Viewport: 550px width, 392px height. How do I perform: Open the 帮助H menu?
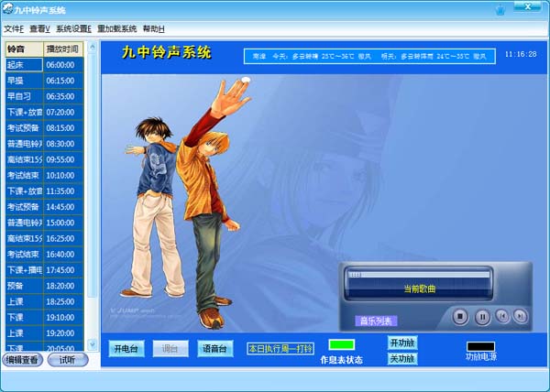coord(153,29)
